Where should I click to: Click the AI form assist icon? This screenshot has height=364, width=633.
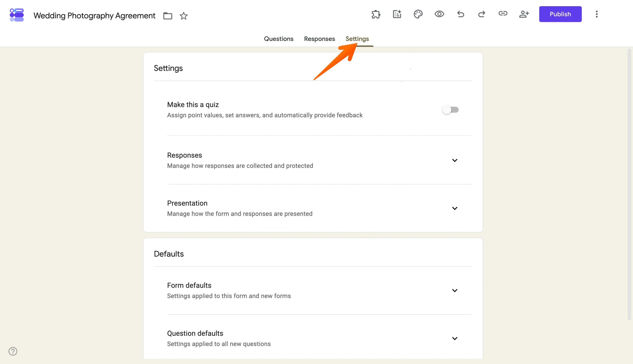[397, 14]
